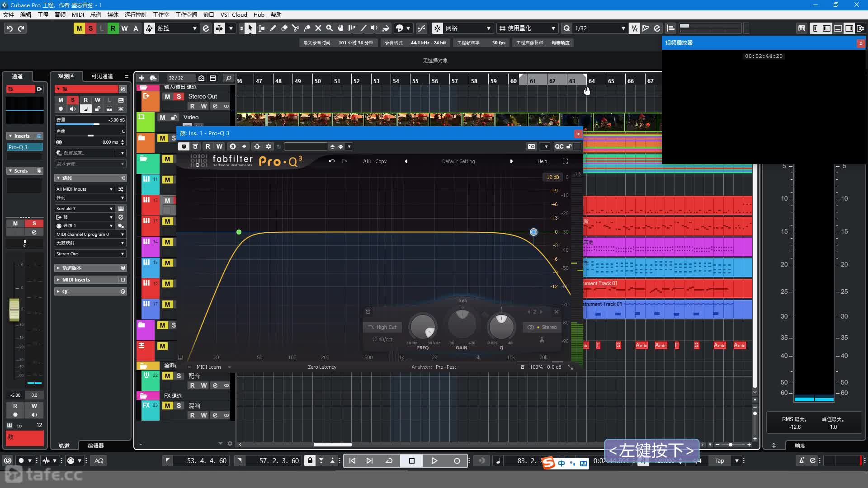
Task: Select the Range Selection tool
Action: click(261, 28)
